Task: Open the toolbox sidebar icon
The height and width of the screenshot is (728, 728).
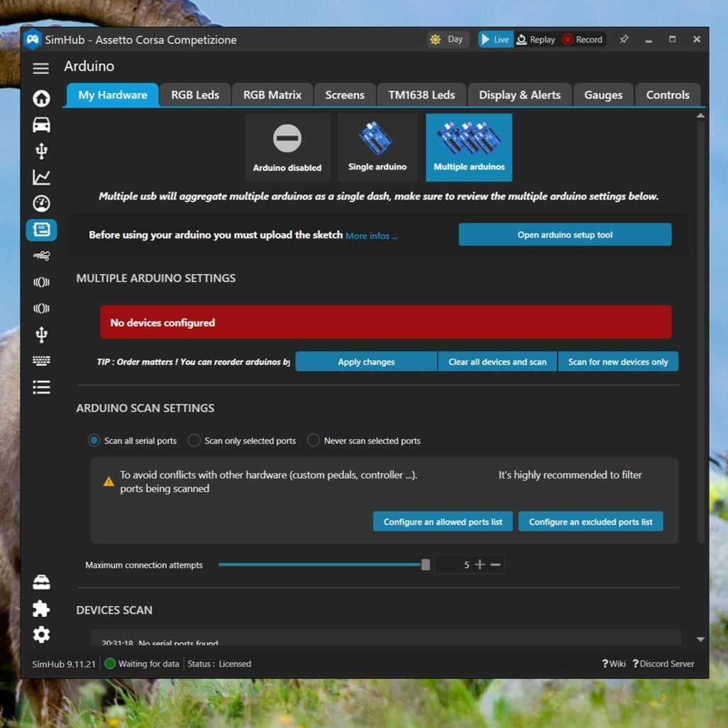Action: [41, 583]
